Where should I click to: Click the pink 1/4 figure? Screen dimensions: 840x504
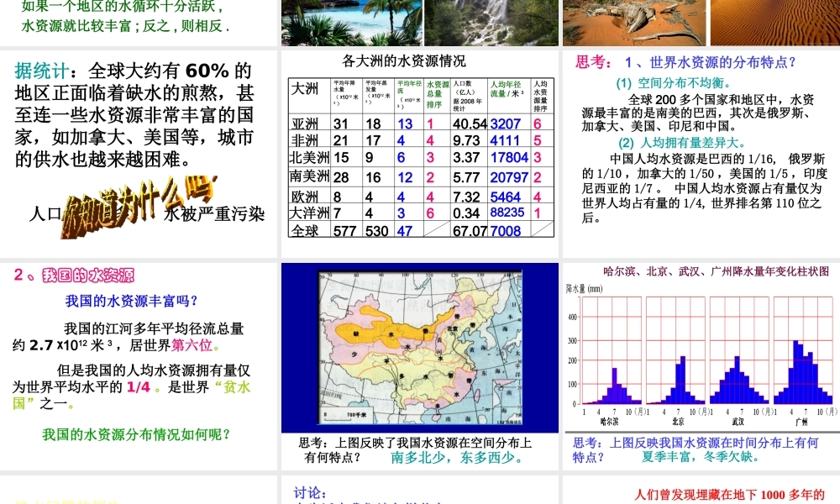point(139,386)
